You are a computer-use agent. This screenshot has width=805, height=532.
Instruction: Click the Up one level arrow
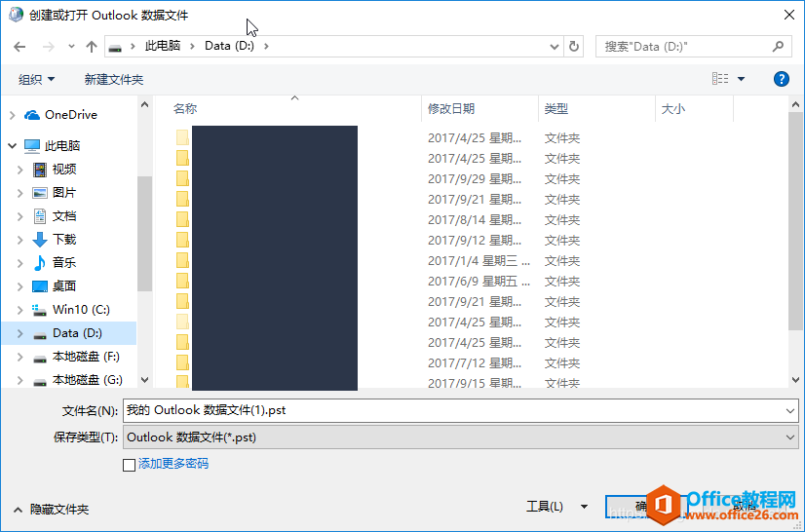(92, 47)
